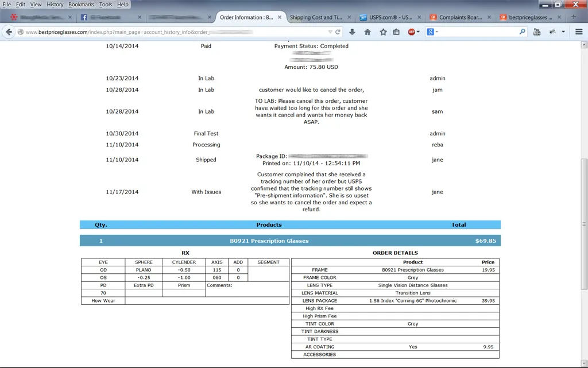This screenshot has width=588, height=368.
Task: Open the History menu
Action: click(x=55, y=5)
